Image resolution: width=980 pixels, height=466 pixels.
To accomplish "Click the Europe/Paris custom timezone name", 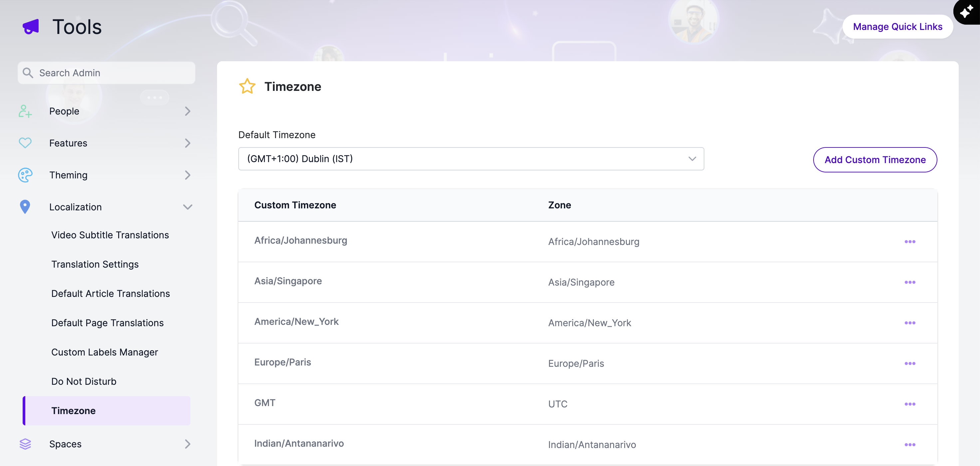I will (x=282, y=362).
